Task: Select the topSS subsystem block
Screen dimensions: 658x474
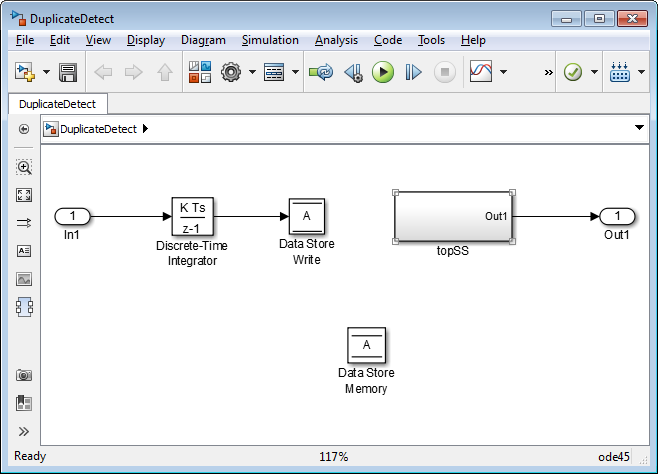Action: [453, 217]
